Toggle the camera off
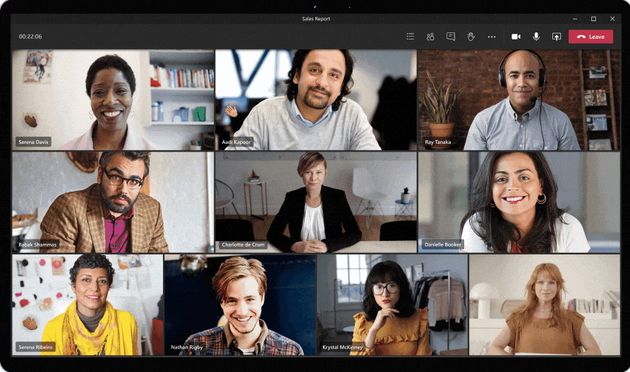Screen dimensions: 630x372 516,37
